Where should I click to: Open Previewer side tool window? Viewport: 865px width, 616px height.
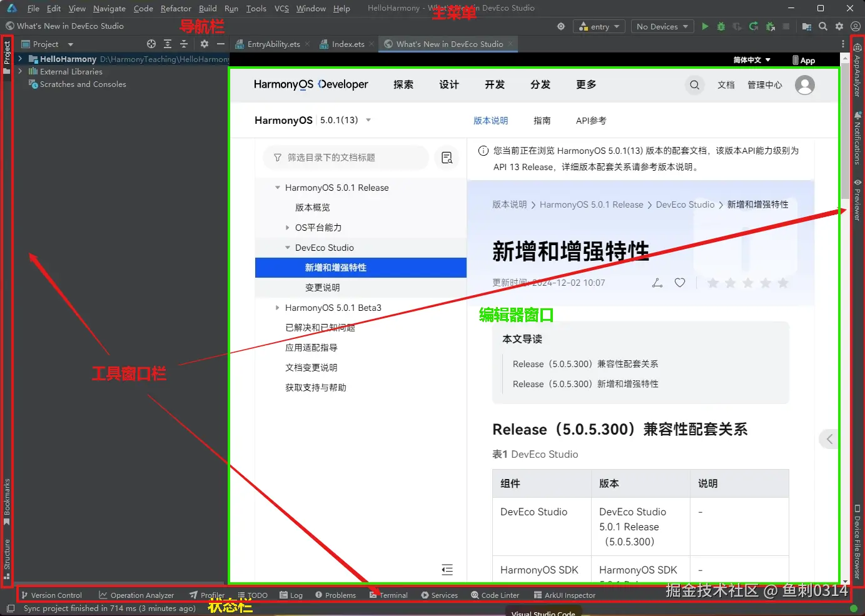[x=857, y=199]
